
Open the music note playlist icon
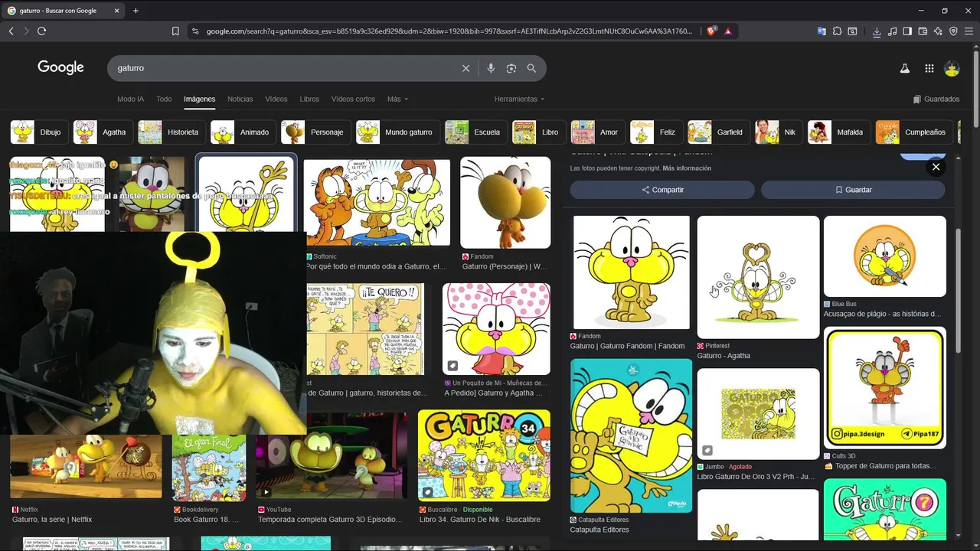[892, 31]
